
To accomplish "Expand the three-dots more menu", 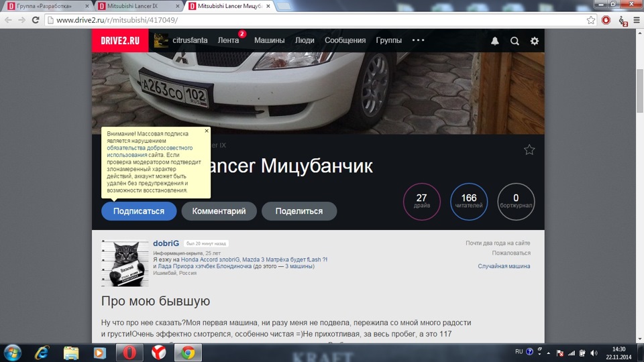I will click(x=418, y=40).
